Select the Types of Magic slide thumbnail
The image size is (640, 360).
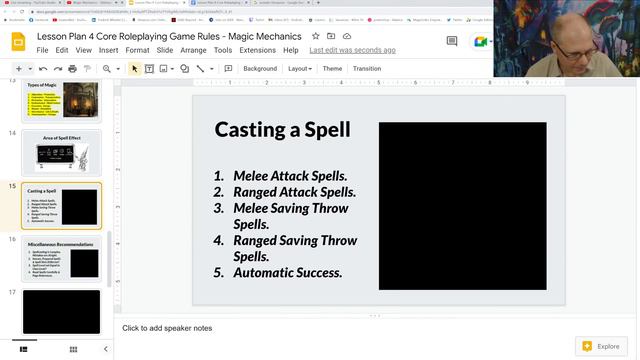click(x=62, y=100)
